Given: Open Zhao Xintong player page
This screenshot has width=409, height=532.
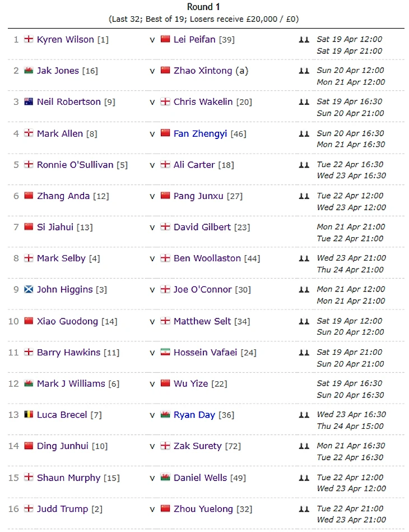Looking at the screenshot, I should click(x=203, y=71).
